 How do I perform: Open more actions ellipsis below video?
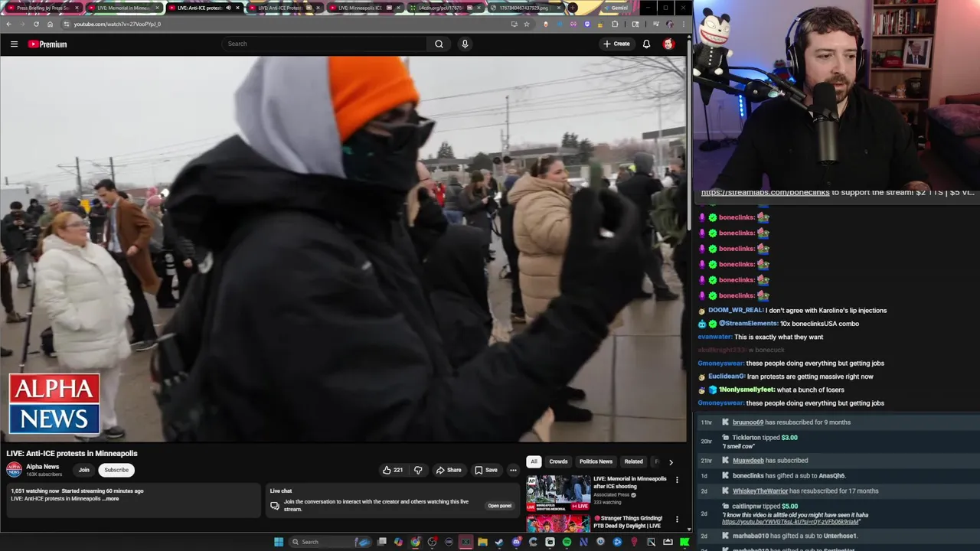pyautogui.click(x=513, y=470)
